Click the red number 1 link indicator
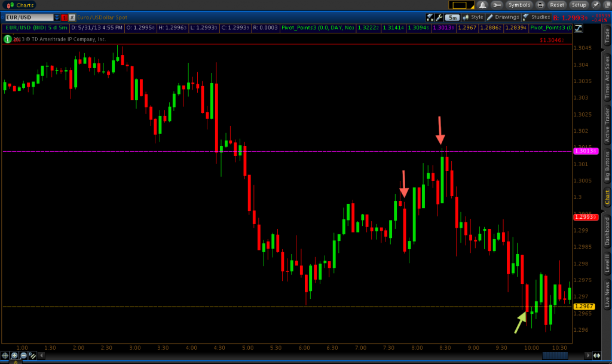612x364 pixels. point(65,17)
